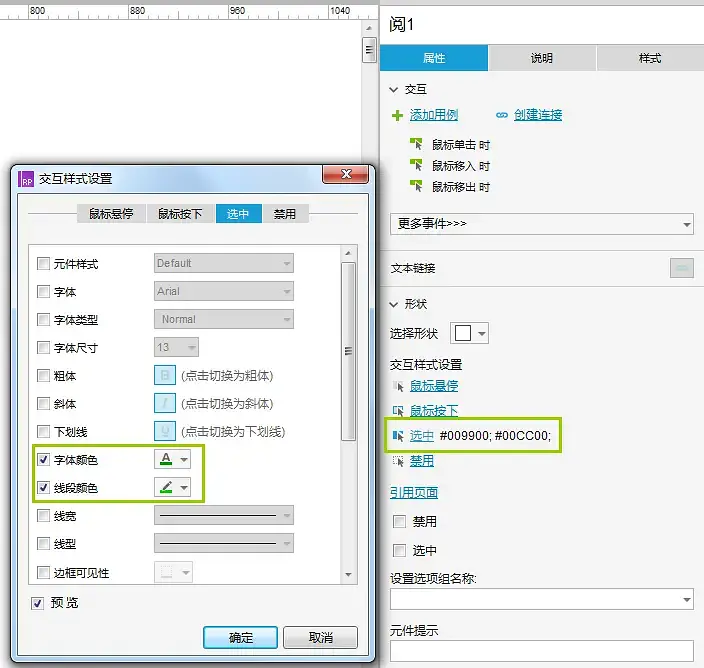Click the cursor icon beside 选中 style
704x668 pixels.
398,435
